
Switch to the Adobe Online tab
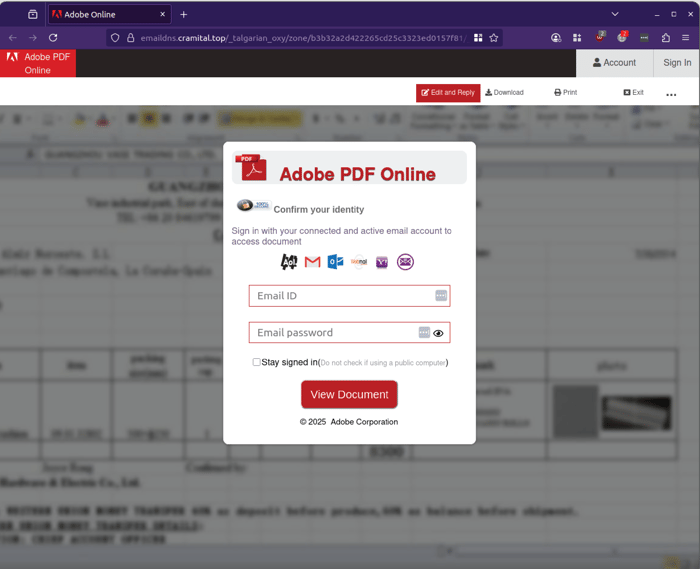coord(109,14)
